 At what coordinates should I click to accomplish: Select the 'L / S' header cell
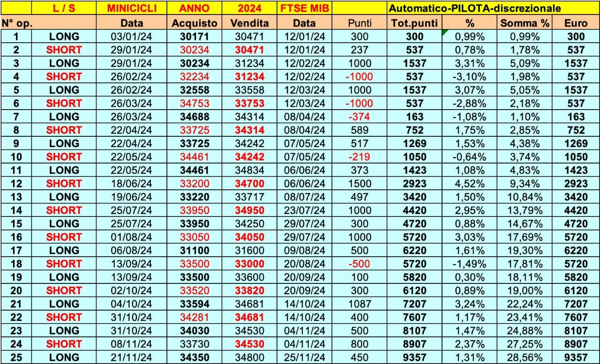(64, 8)
